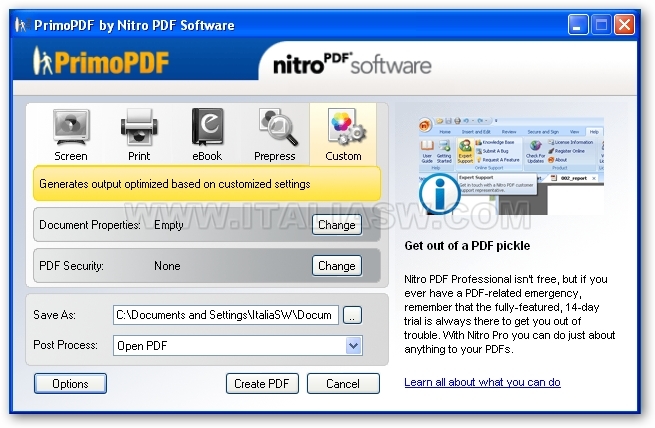Follow the Learn all about link
The height and width of the screenshot is (428, 655).
482,382
